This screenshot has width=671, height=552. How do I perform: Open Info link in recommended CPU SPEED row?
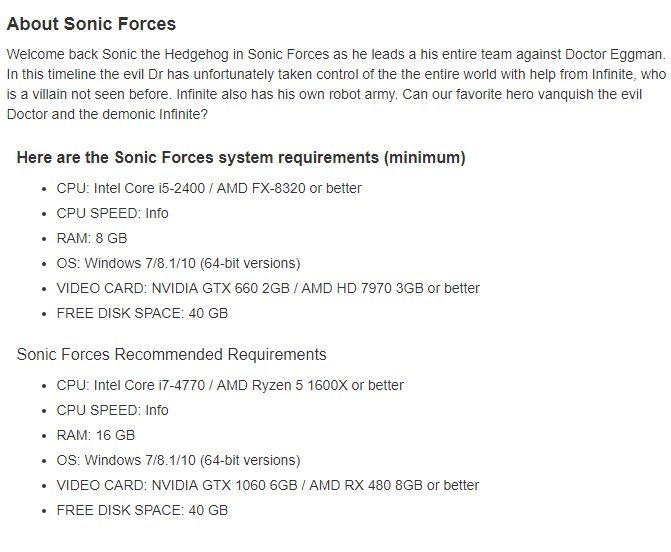[x=157, y=410]
